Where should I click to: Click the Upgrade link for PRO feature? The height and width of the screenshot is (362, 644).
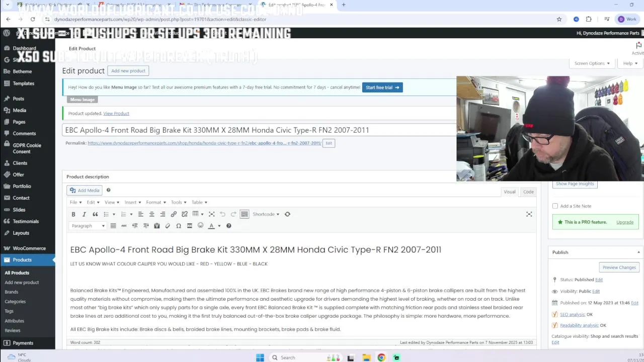click(625, 222)
